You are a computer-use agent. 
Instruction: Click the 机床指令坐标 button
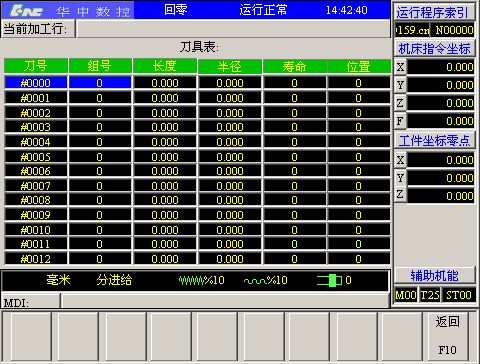point(434,49)
